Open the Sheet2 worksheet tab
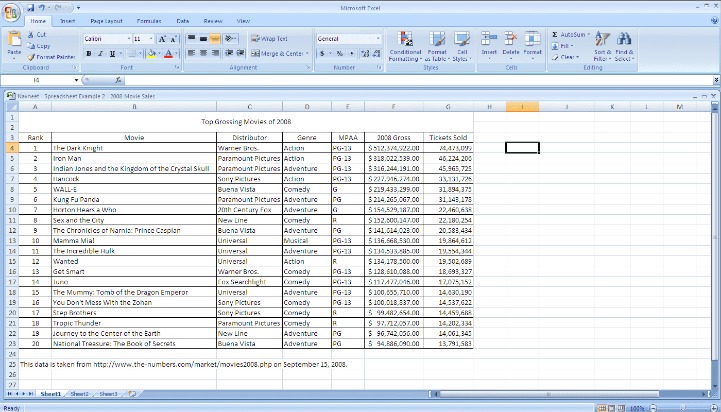 [x=79, y=394]
